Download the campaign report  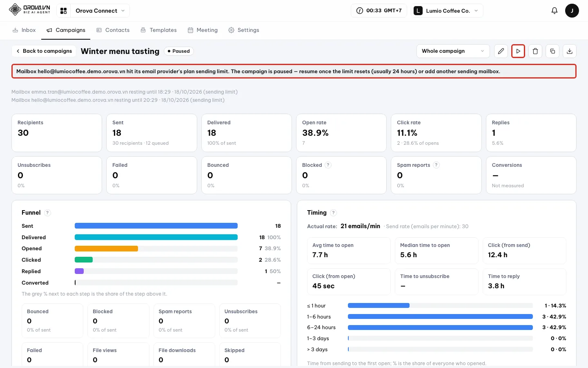pyautogui.click(x=570, y=51)
